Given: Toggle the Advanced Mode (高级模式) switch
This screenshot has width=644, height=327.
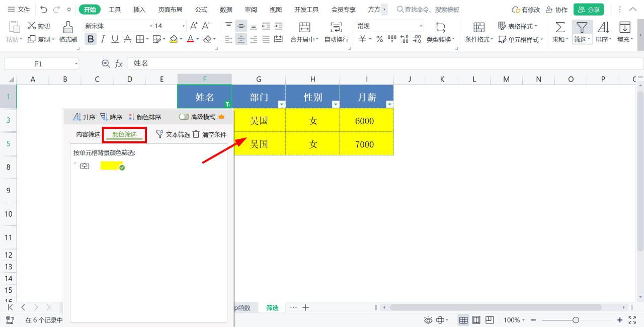Looking at the screenshot, I should tap(184, 117).
